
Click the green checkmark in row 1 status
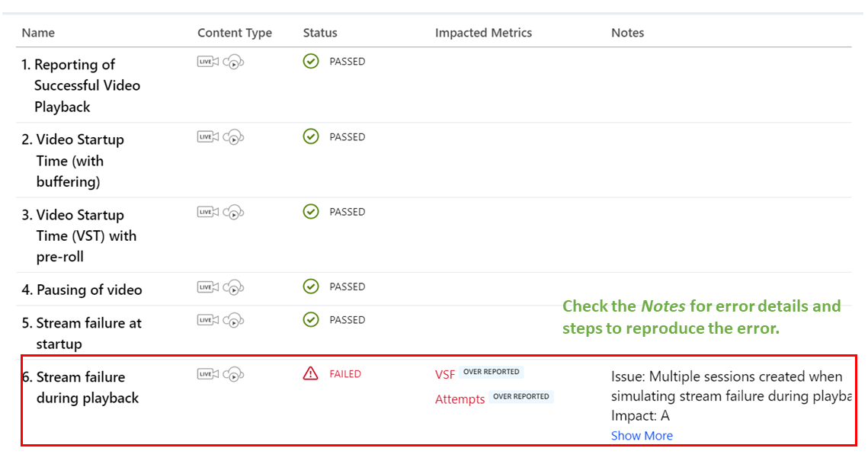tap(311, 61)
